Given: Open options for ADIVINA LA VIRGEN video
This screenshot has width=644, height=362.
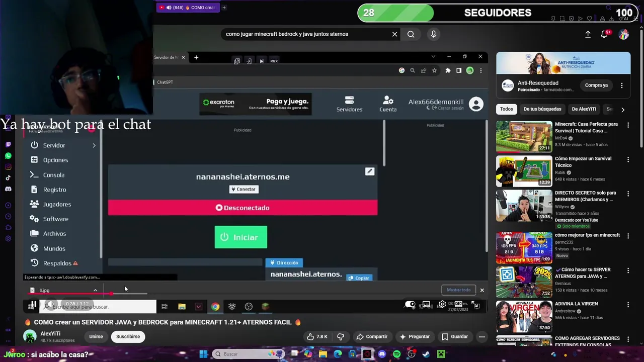Looking at the screenshot, I should [x=628, y=305].
